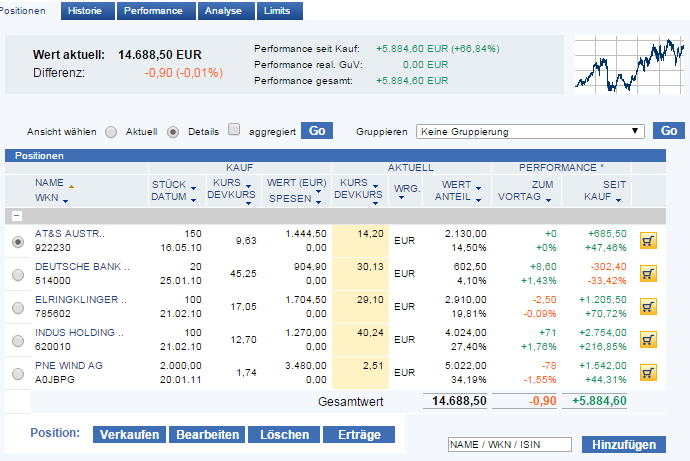Viewport: 690px width, 461px height.
Task: Click Go button next to aggregiert
Action: coord(317,131)
